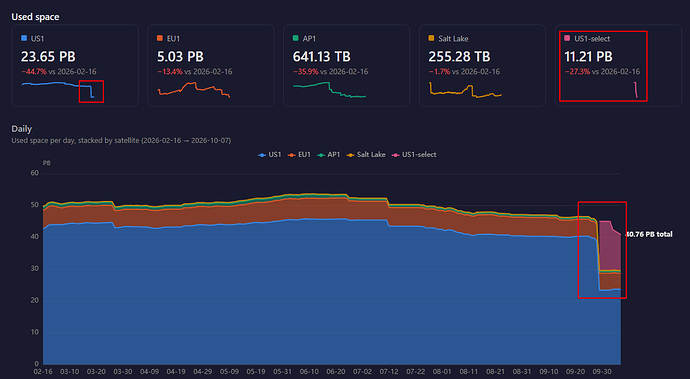Toggle the AP1 series in the chart legend
The image size is (690, 379).
point(328,155)
